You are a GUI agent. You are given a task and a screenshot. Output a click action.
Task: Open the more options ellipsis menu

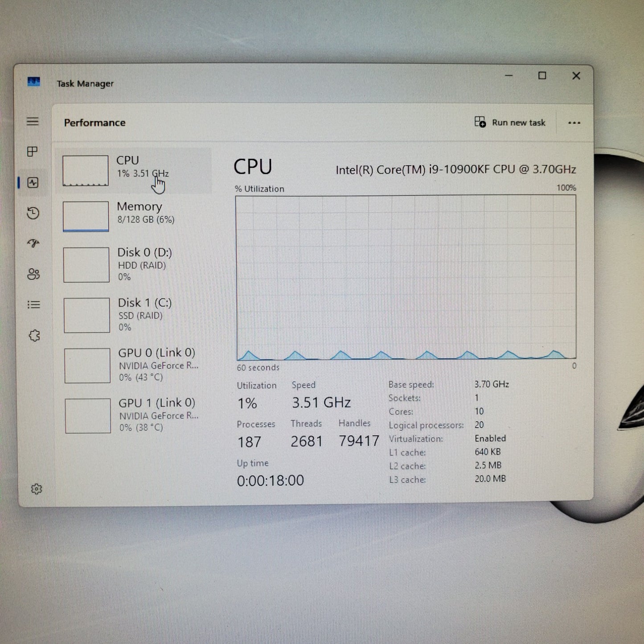574,123
